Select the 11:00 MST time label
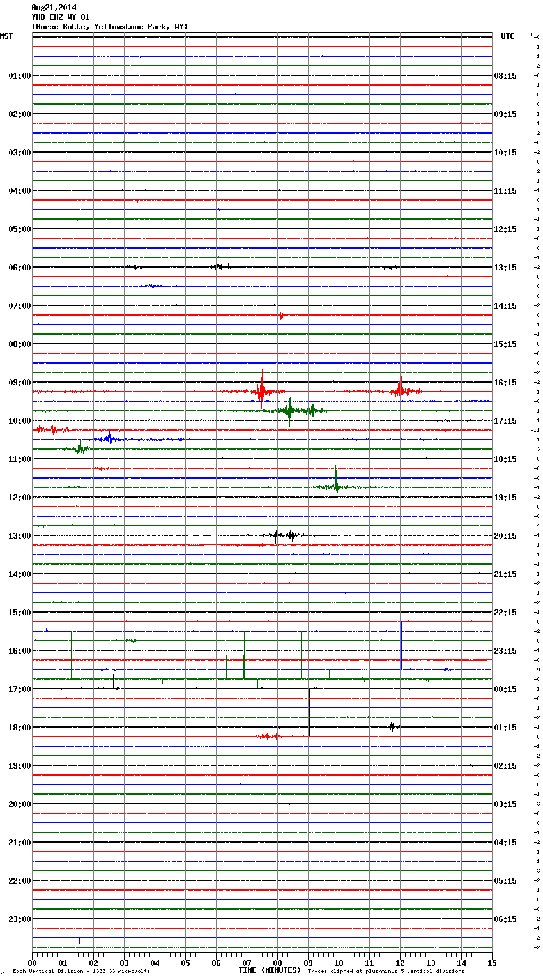Image resolution: width=543 pixels, height=980 pixels. (20, 459)
